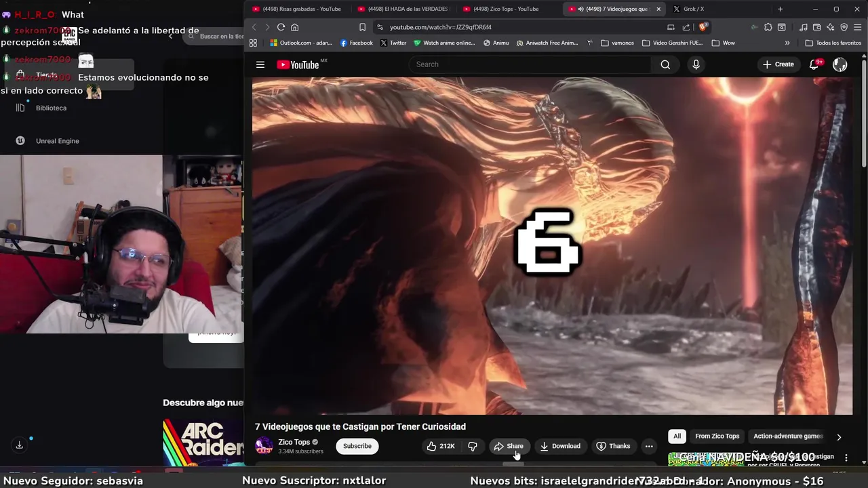Open the downloads icon in Epic Games launcher
Viewport: 868px width, 488px height.
[19, 445]
